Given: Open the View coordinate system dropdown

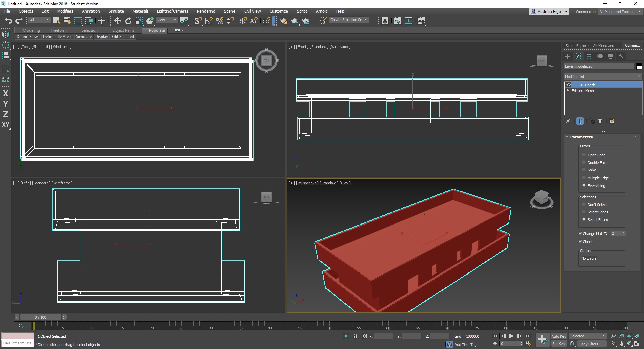Looking at the screenshot, I should point(167,20).
